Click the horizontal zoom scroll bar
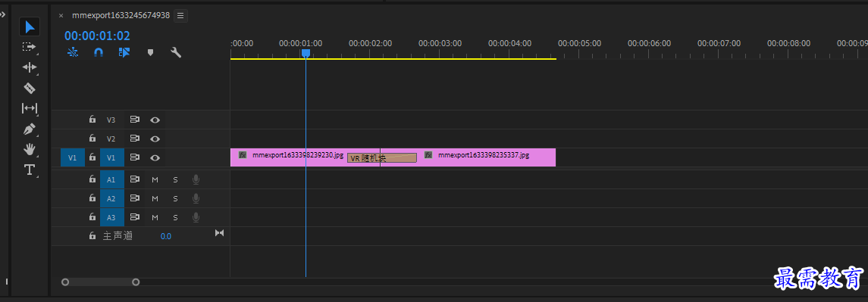 (x=100, y=282)
